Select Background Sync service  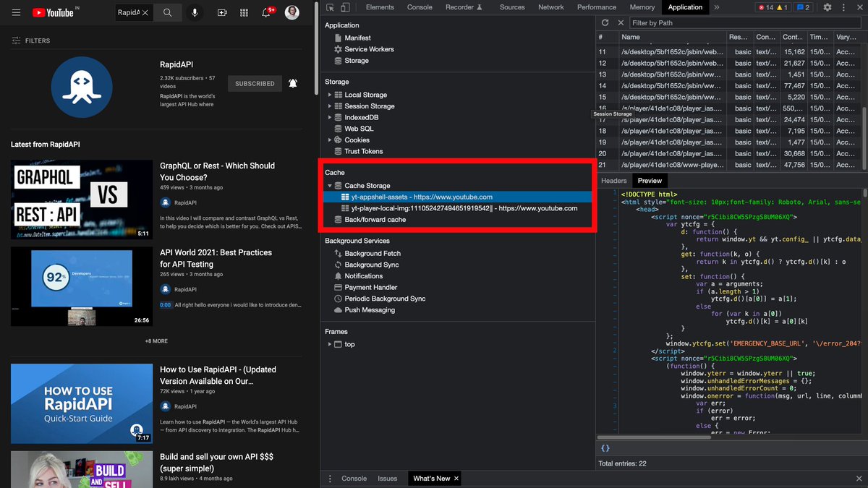click(x=372, y=265)
